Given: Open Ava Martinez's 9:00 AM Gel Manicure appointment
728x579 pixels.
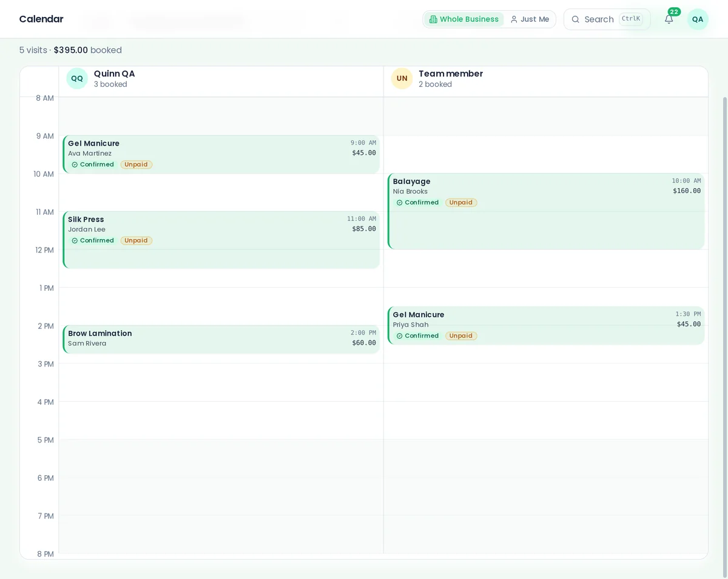Looking at the screenshot, I should (221, 154).
